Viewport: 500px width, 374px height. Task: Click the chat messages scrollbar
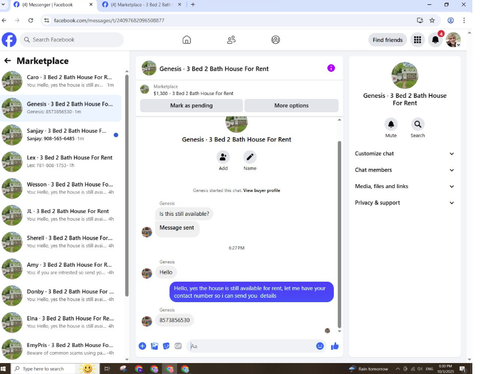339,233
